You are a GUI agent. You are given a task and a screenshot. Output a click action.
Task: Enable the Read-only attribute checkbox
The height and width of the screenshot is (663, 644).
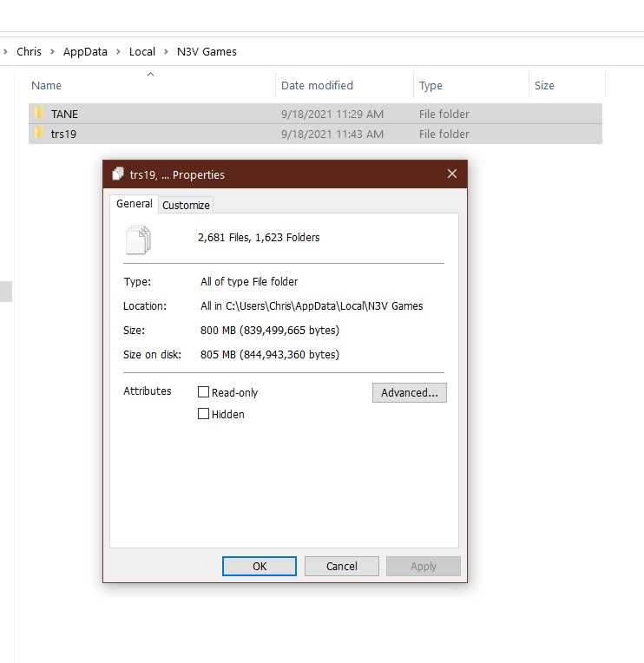203,392
